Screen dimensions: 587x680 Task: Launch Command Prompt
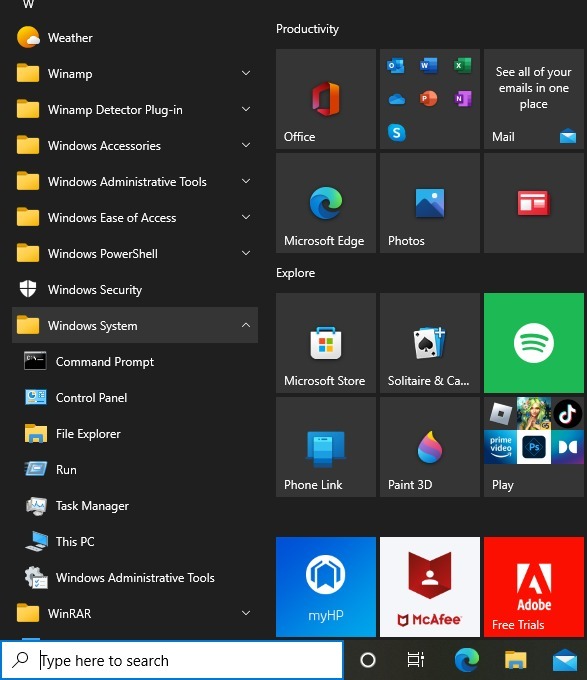[134, 361]
